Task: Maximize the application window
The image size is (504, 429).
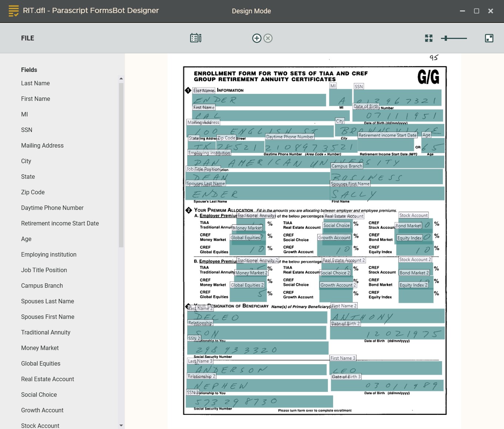Action: coord(477,11)
